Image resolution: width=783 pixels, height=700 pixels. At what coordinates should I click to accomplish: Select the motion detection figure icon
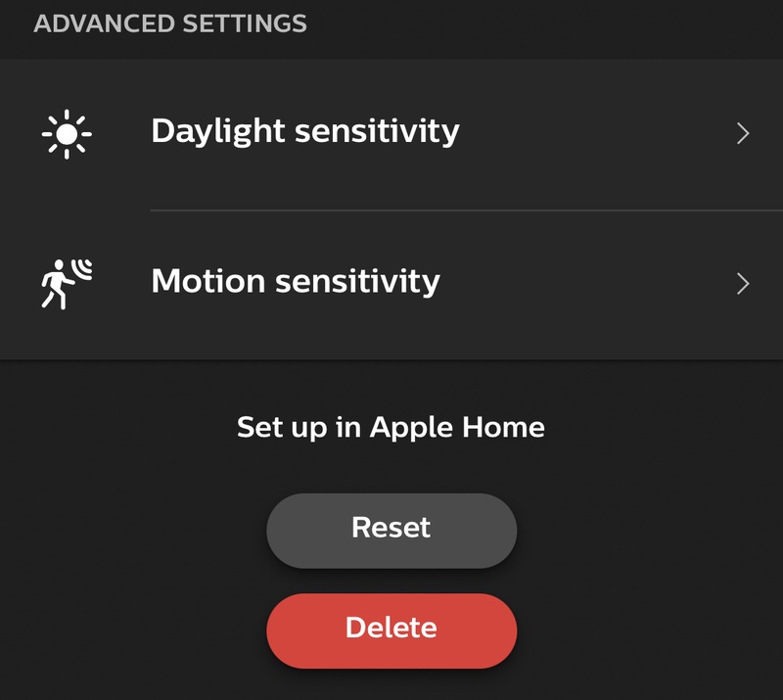(66, 284)
